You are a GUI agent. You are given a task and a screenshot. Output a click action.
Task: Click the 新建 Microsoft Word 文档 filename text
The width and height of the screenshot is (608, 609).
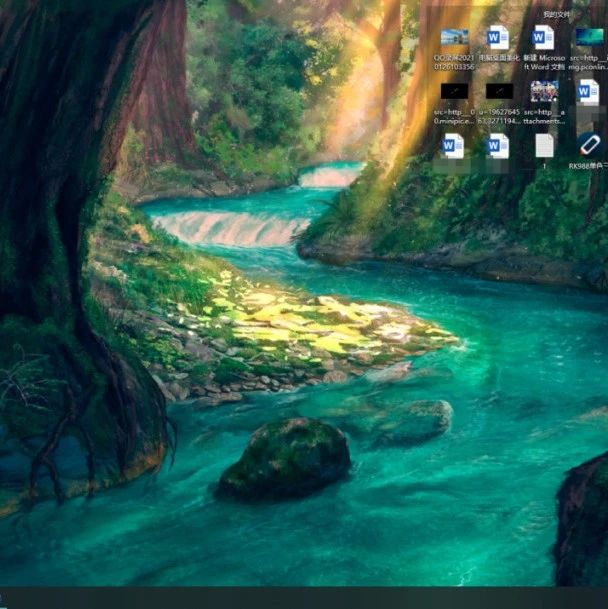[x=544, y=63]
